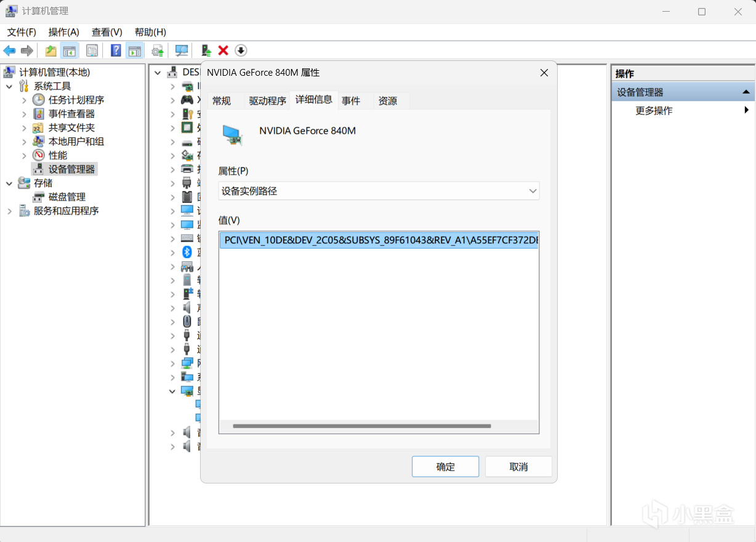The width and height of the screenshot is (756, 542).
Task: Open the 帮助(H) menu
Action: 150,32
